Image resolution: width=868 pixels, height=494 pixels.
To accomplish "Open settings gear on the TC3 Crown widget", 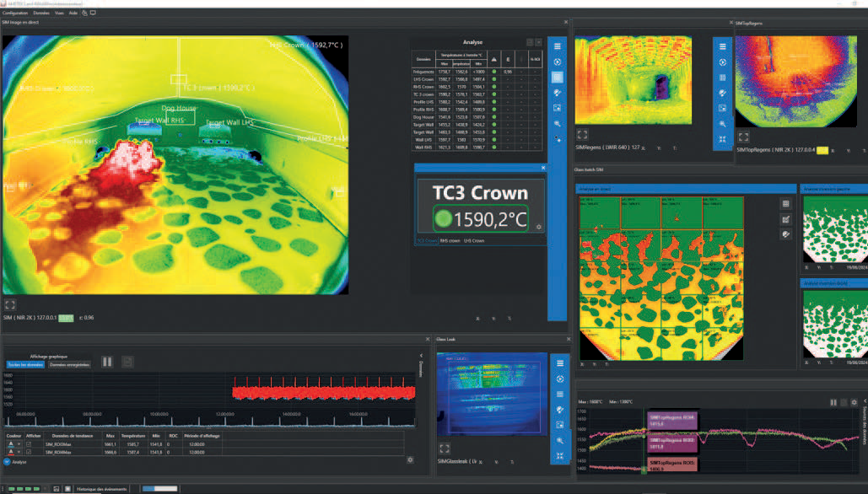I will point(539,227).
